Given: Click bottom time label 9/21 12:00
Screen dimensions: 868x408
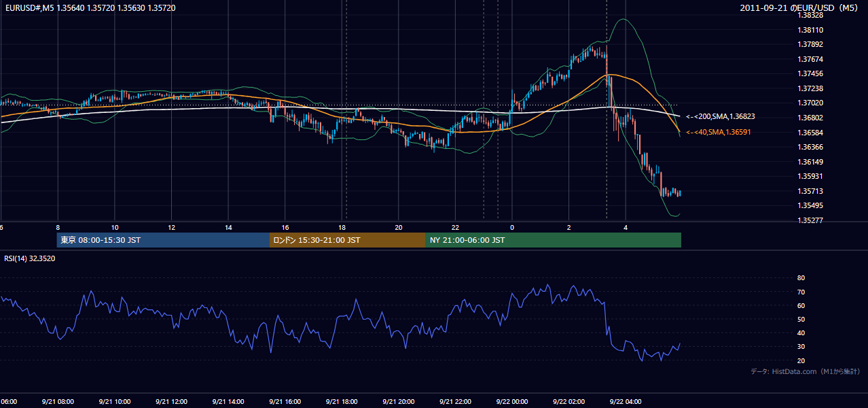Looking at the screenshot, I should pyautogui.click(x=172, y=402).
